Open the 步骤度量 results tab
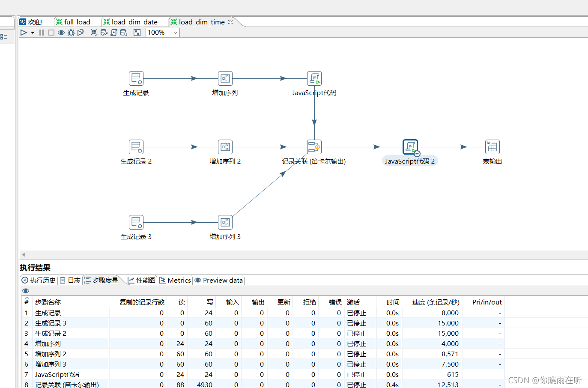The width and height of the screenshot is (588, 388). [101, 280]
